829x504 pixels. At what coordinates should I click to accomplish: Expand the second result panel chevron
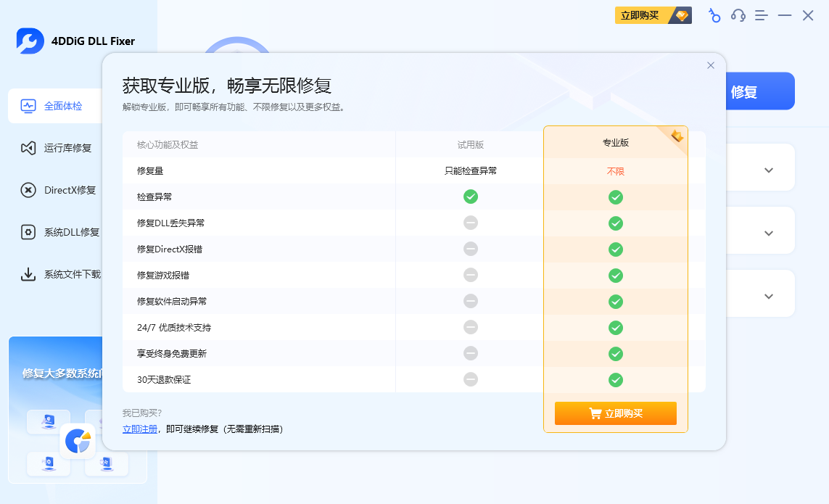(x=769, y=234)
